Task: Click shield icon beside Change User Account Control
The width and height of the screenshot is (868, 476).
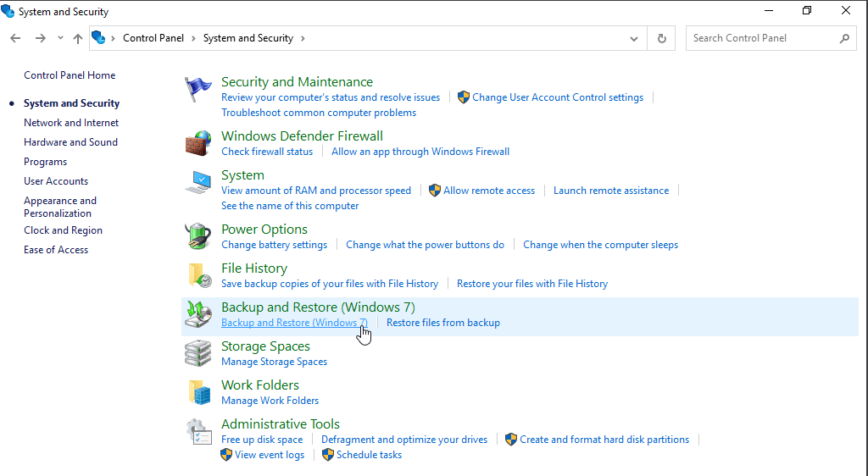Action: 464,97
